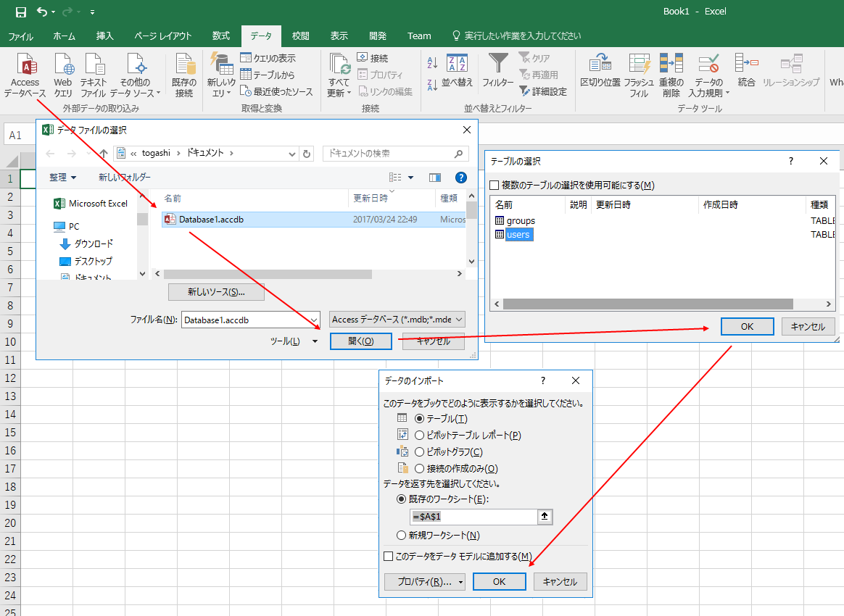
Task: Click the 開く(O) button
Action: (360, 341)
